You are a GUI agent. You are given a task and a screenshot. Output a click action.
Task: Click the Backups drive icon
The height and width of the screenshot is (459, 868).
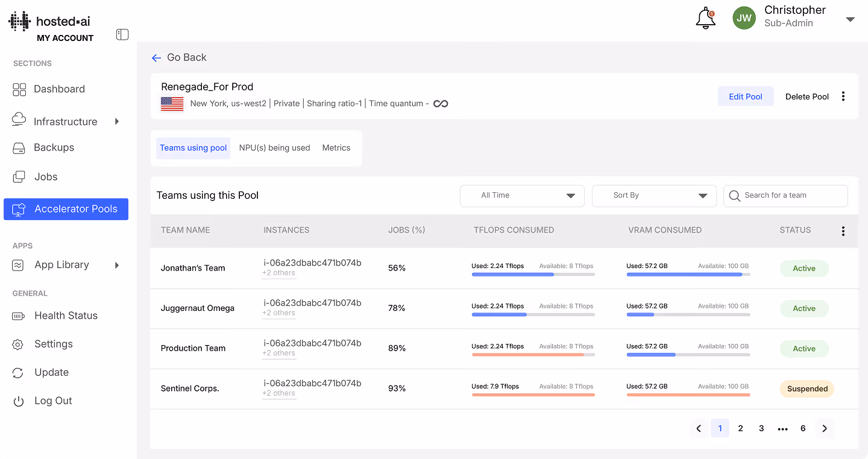tap(19, 148)
